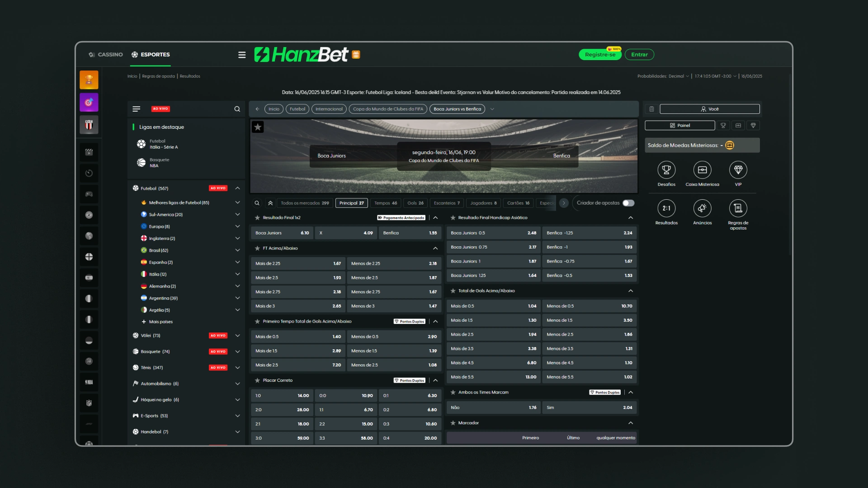Click the small trophy tab icon beside Painel
Image resolution: width=868 pixels, height=488 pixels.
point(723,126)
